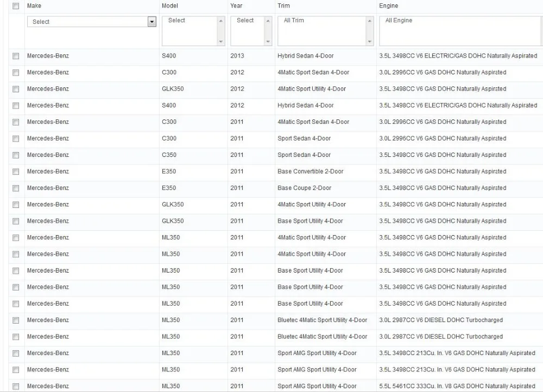Click the Trim column header

point(283,5)
